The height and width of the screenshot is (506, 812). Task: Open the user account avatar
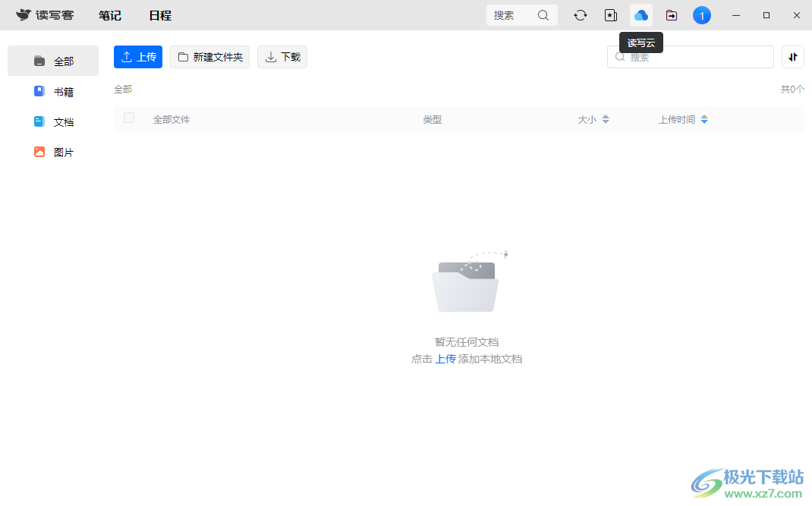[x=702, y=15]
